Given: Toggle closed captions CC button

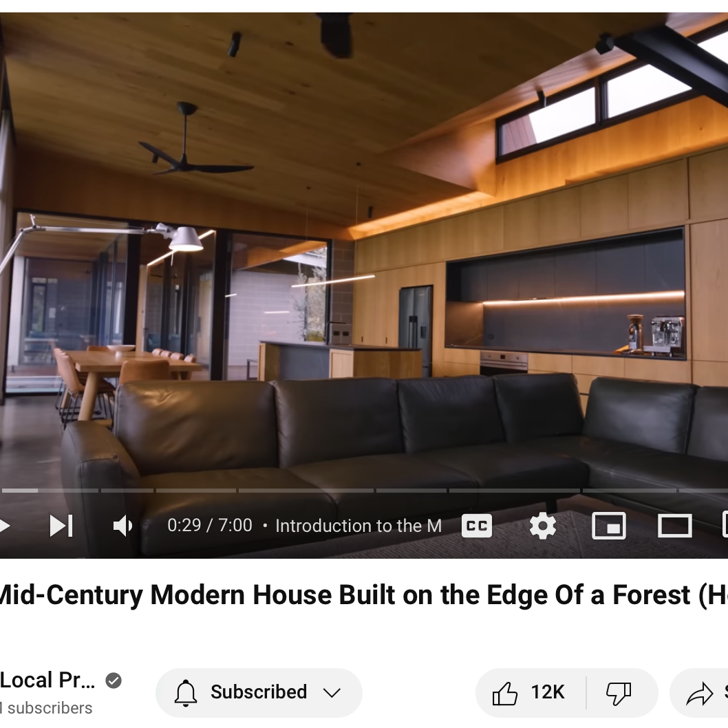Looking at the screenshot, I should (x=477, y=526).
